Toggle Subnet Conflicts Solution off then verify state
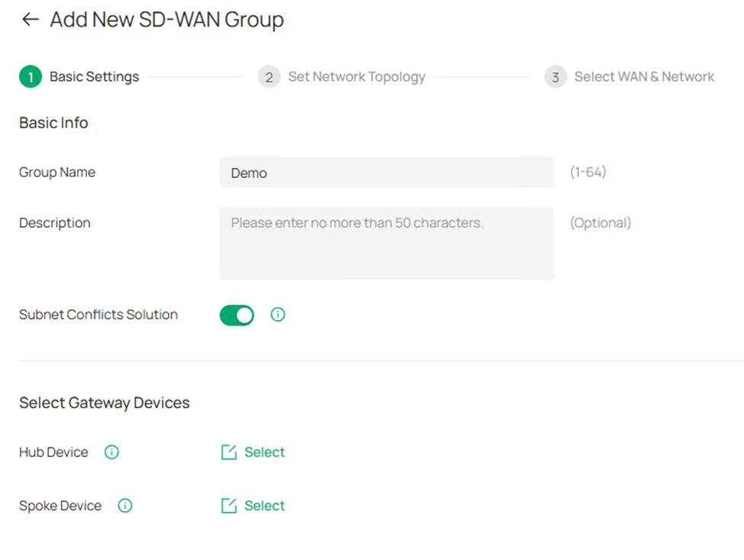 [x=237, y=315]
